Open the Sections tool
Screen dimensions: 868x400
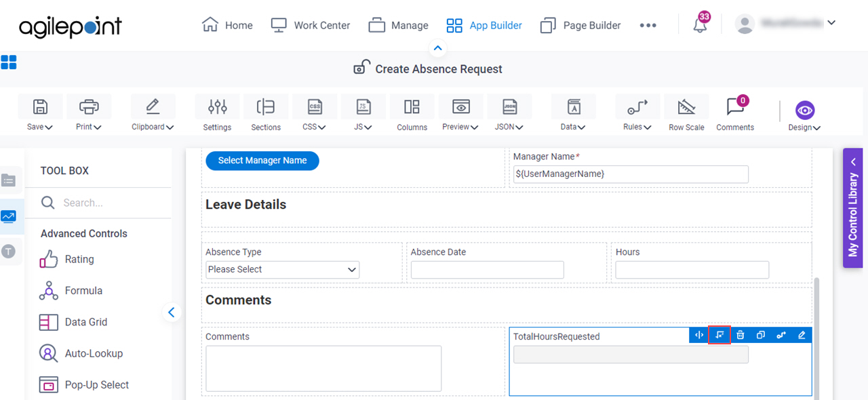tap(266, 106)
